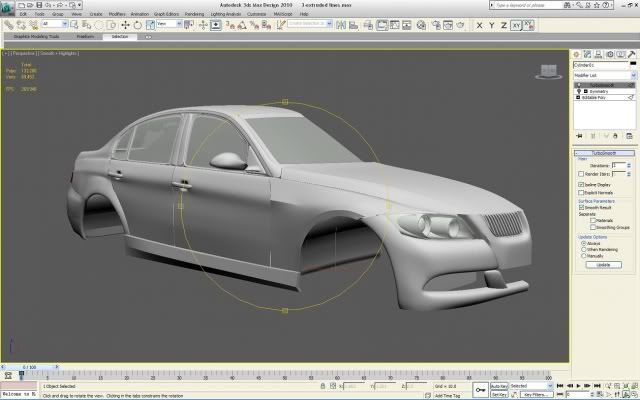Click the Mirror tool icon
640x400 pixels.
(x=341, y=25)
